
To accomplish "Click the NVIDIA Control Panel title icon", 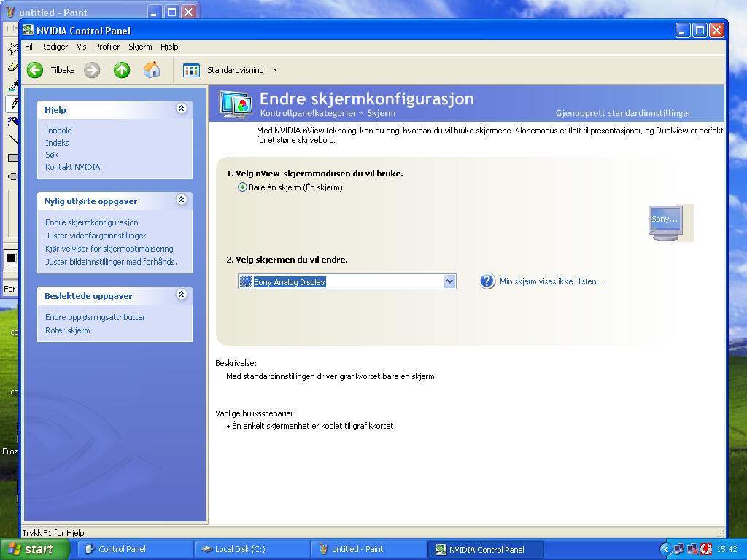I will [x=28, y=30].
